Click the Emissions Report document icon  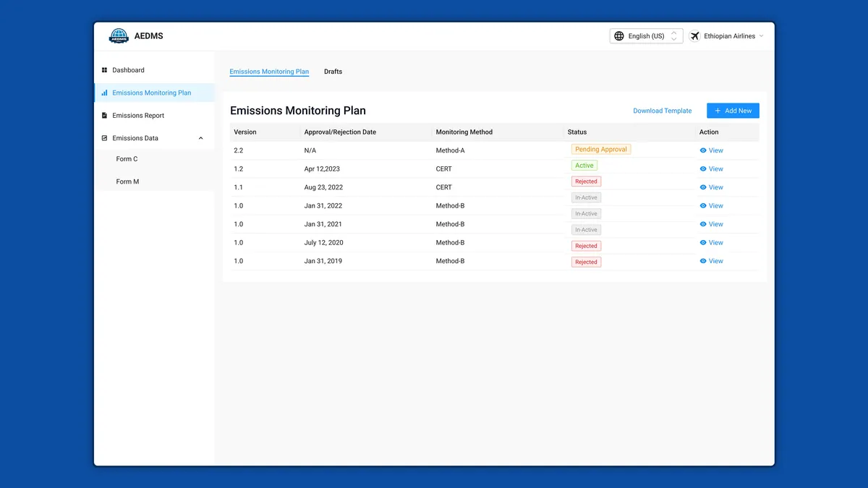pyautogui.click(x=104, y=116)
